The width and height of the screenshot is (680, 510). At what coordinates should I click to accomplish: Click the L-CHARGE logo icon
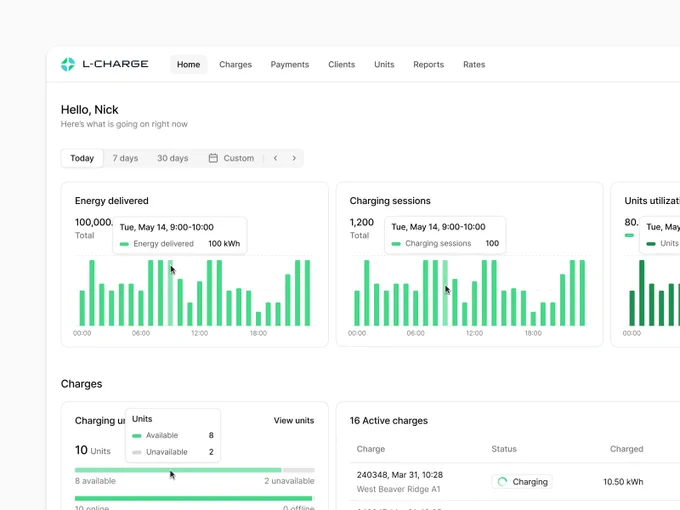coord(68,64)
